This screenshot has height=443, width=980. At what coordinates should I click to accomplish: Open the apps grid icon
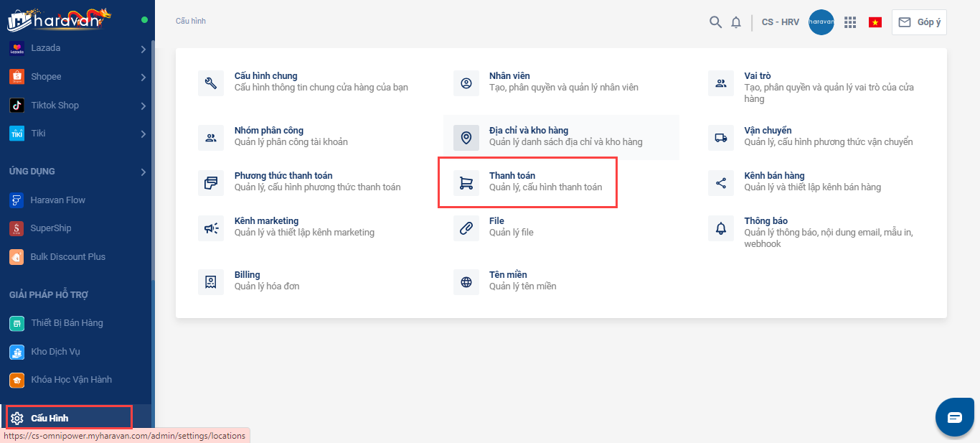[x=850, y=22]
